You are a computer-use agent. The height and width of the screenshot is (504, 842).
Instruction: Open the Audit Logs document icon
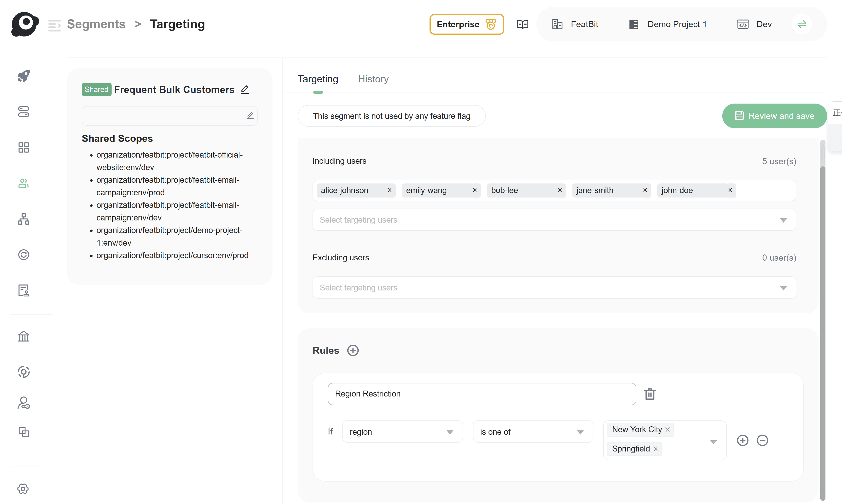23,290
